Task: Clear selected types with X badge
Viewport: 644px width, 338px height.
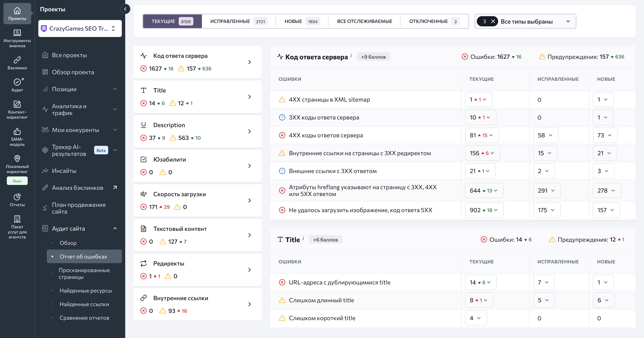Action: point(493,21)
